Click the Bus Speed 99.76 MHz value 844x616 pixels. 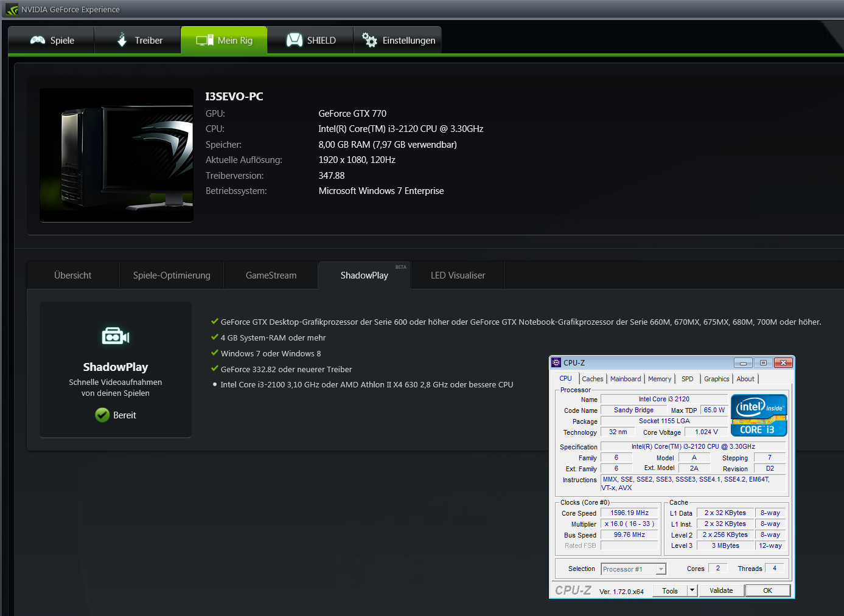(x=630, y=535)
